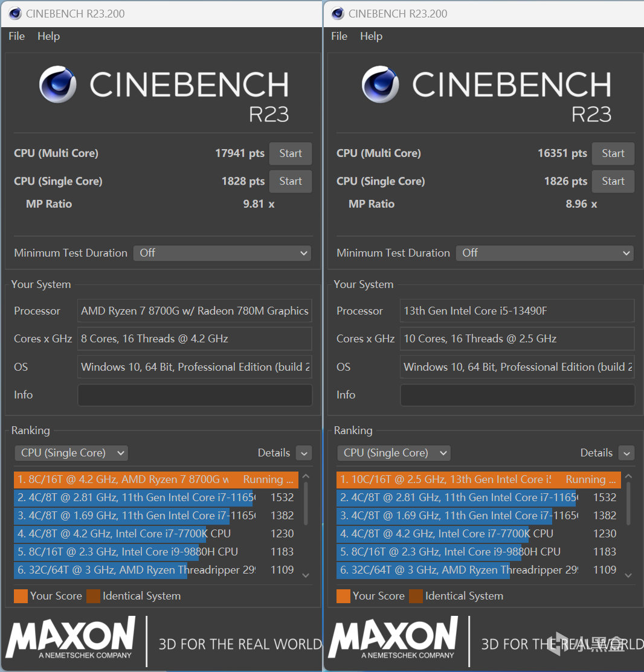
Task: Click brown Identical System swatch in left window
Action: click(93, 596)
